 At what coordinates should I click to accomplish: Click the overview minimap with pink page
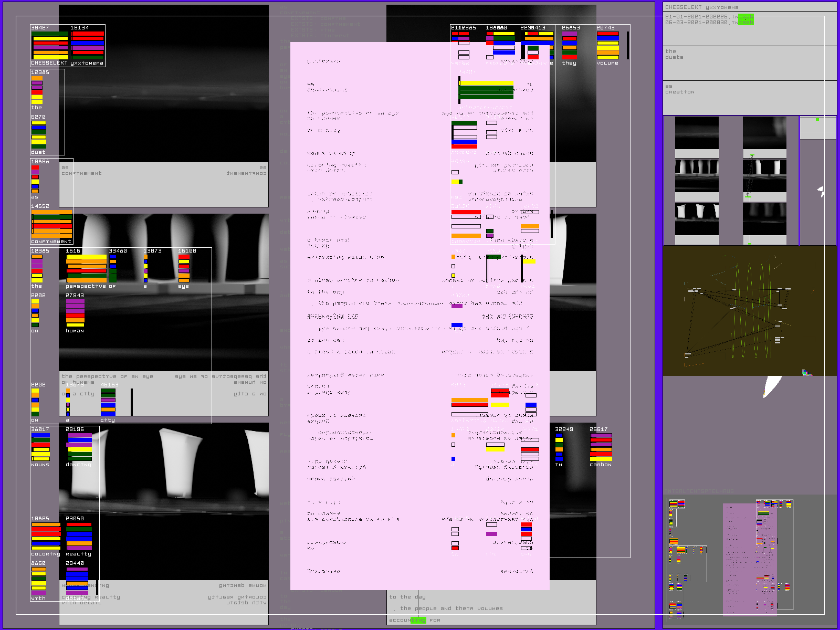tap(749, 560)
